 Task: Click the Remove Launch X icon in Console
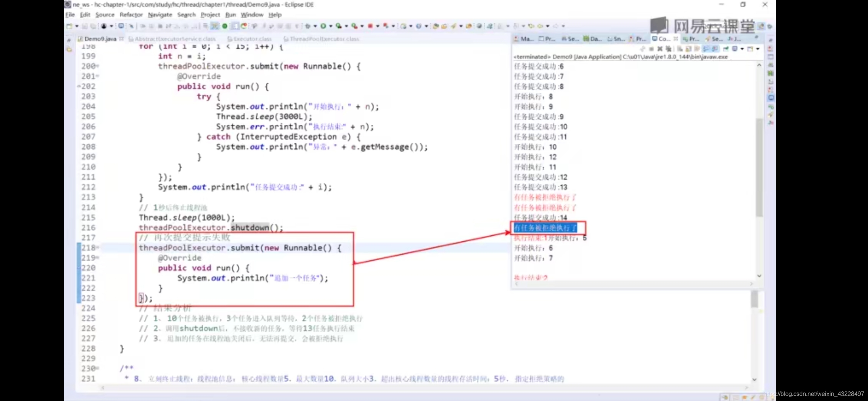point(660,49)
